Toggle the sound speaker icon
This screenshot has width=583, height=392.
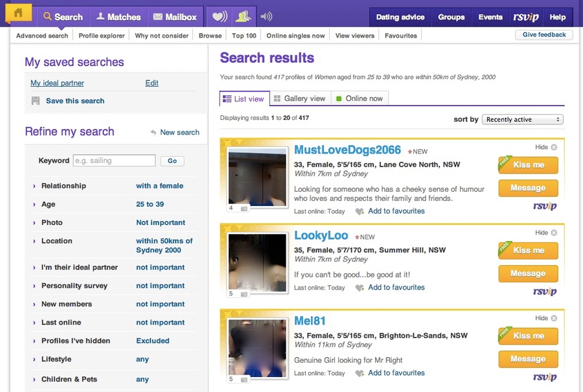[x=266, y=17]
